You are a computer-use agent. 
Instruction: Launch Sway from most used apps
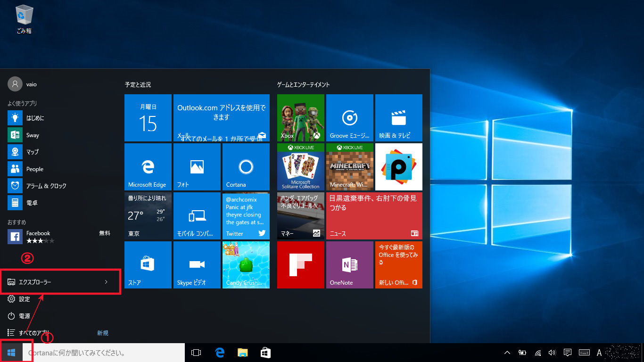[60, 135]
